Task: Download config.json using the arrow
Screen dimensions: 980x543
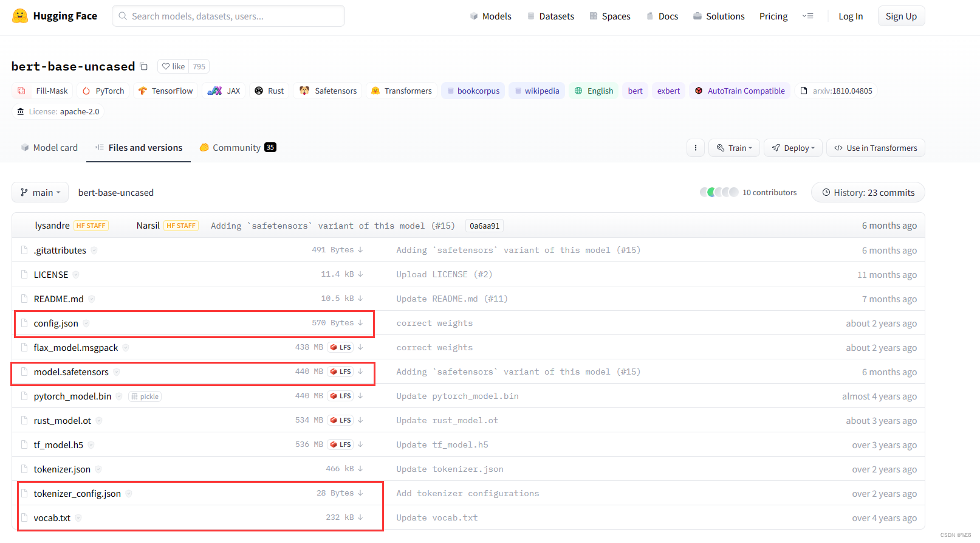Action: click(360, 323)
